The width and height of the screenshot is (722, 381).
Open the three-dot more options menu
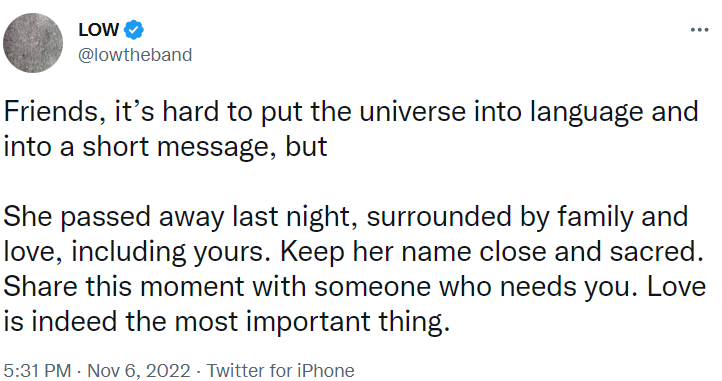tap(699, 30)
